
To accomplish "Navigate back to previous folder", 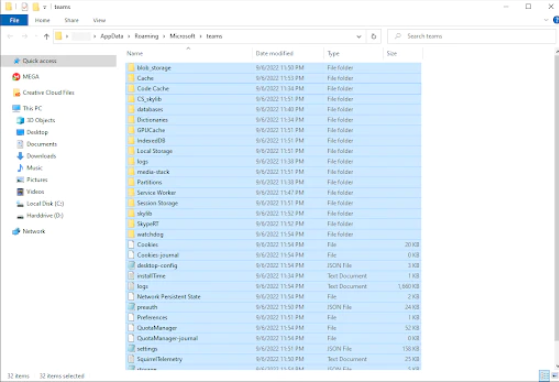I will (10, 36).
